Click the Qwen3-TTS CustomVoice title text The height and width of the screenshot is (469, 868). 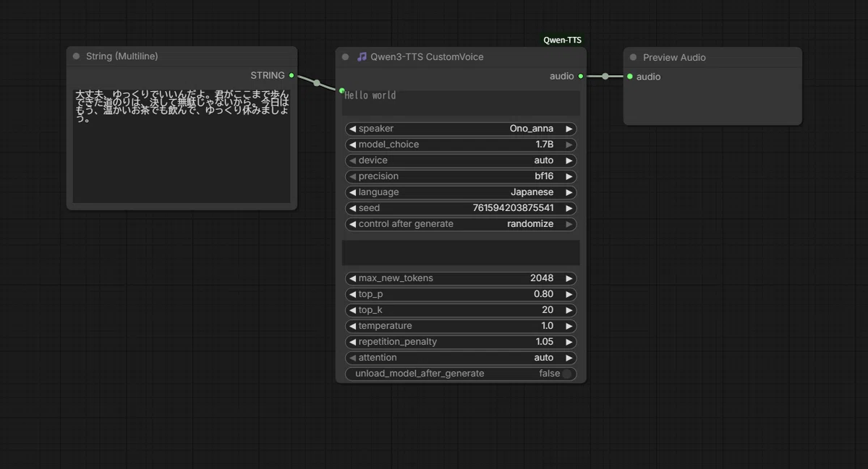click(427, 57)
